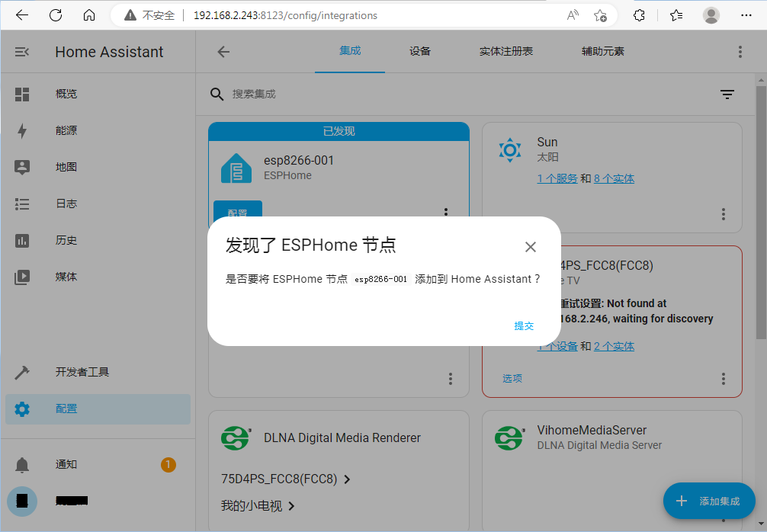This screenshot has height=532, width=767.
Task: Open the 历史 history page
Action: coord(66,240)
